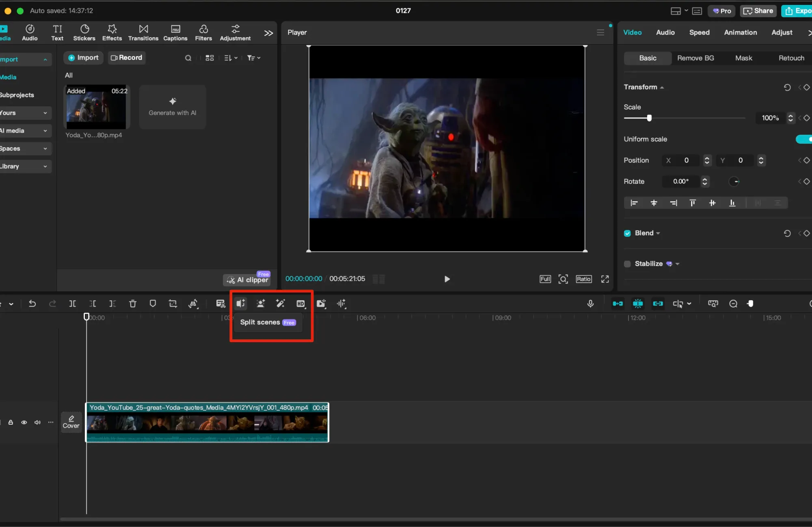Click the split clip icon
Screen dimensions: 812x527
pyautogui.click(x=72, y=303)
